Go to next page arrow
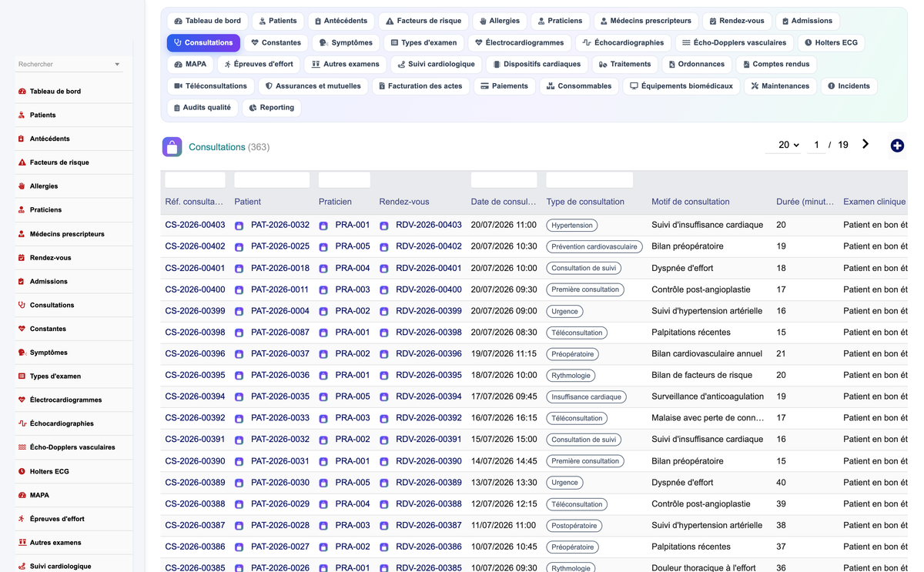 (x=865, y=144)
